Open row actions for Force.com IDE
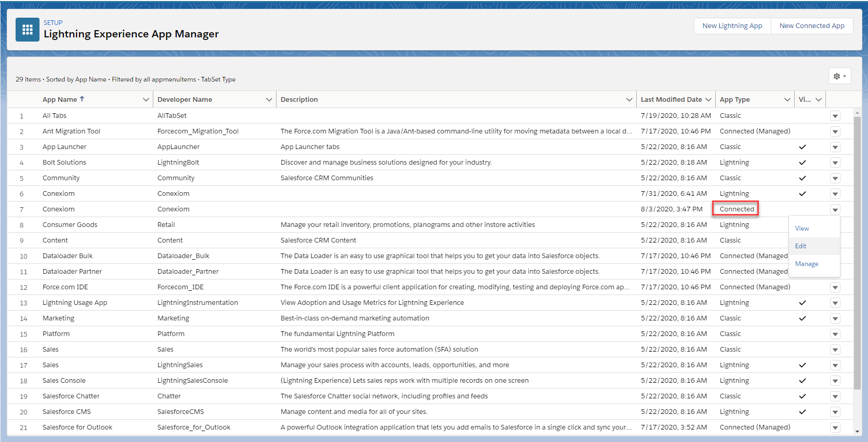Image resolution: width=868 pixels, height=442 pixels. tap(835, 287)
